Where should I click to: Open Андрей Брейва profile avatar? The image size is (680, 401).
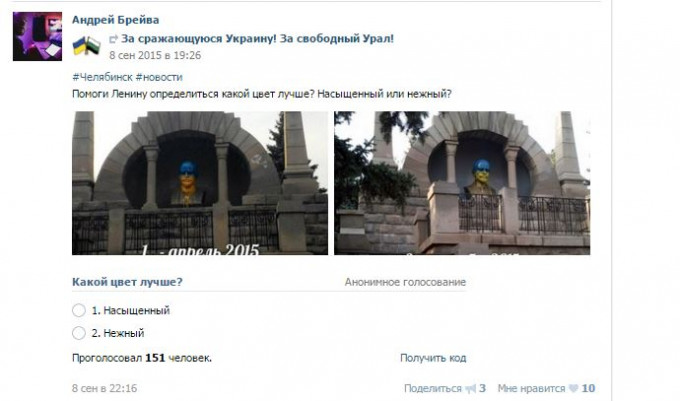[x=37, y=36]
